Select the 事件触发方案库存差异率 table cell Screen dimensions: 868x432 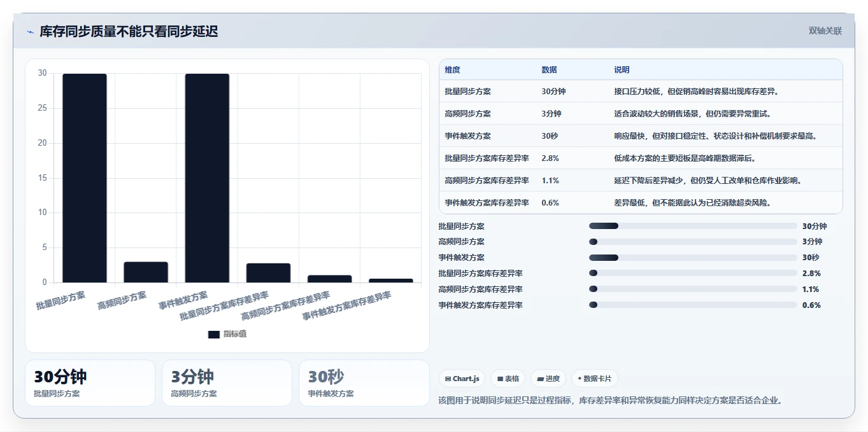click(x=487, y=203)
